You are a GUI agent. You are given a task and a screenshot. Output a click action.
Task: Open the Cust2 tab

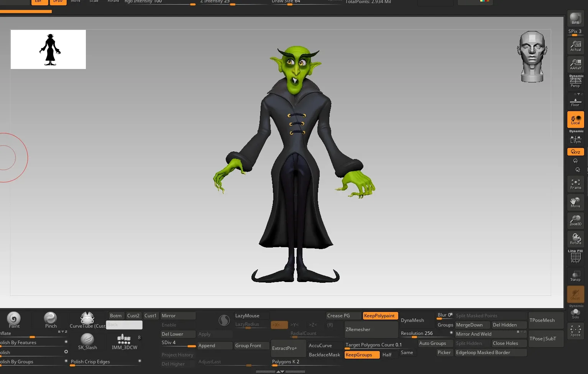point(133,316)
